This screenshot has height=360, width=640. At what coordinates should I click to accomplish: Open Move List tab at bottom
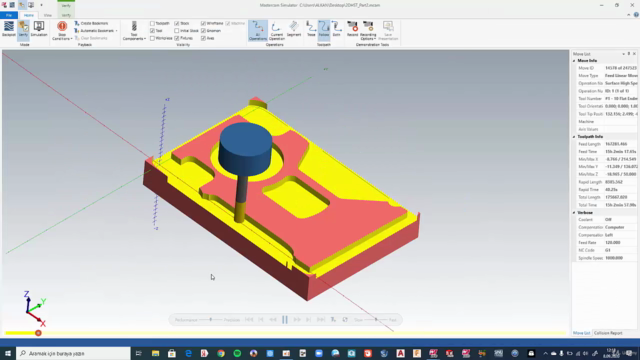tap(581, 333)
